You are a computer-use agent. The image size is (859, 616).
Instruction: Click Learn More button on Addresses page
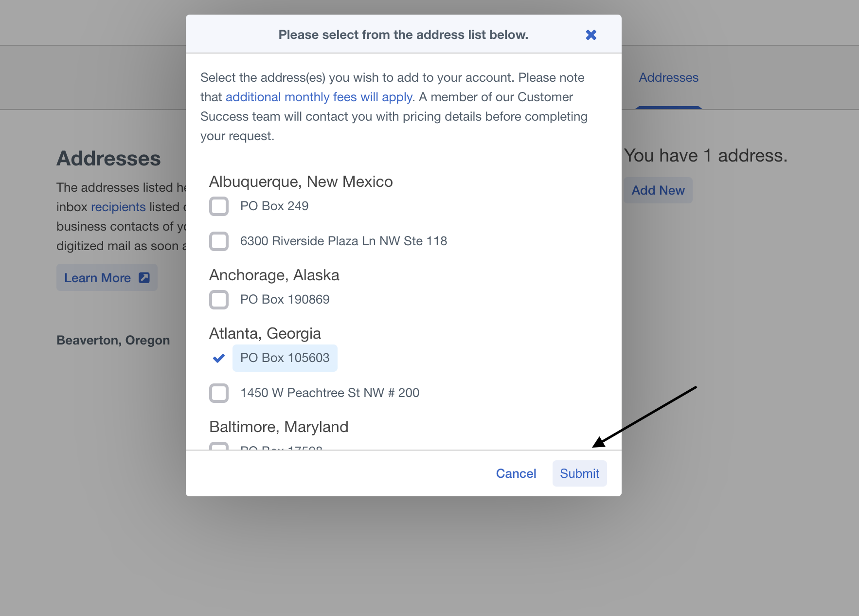107,278
